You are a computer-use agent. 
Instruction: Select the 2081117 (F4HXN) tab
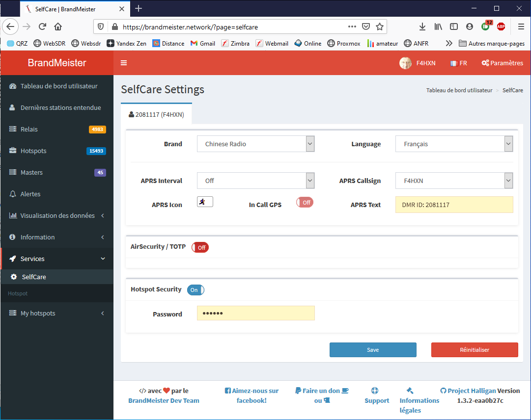tap(157, 114)
